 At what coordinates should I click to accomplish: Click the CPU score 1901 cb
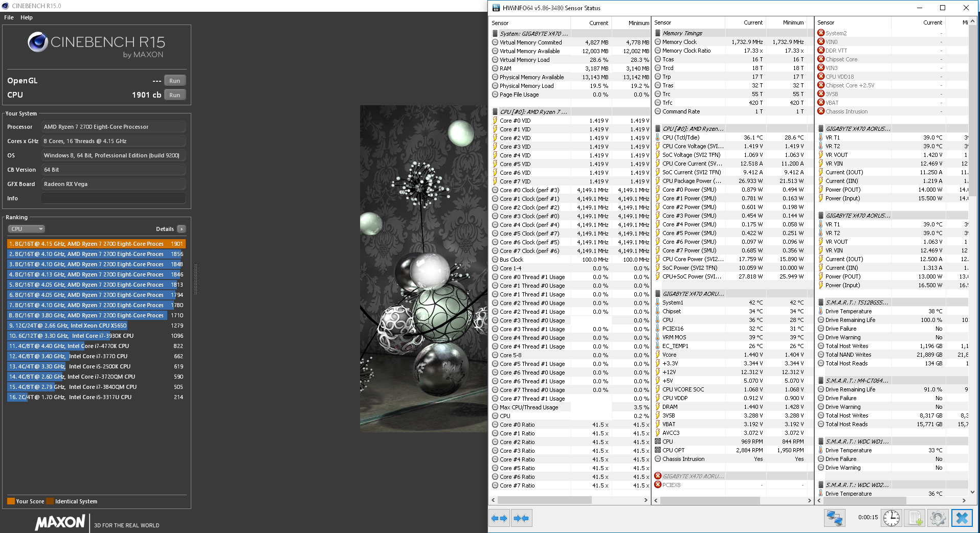(147, 95)
